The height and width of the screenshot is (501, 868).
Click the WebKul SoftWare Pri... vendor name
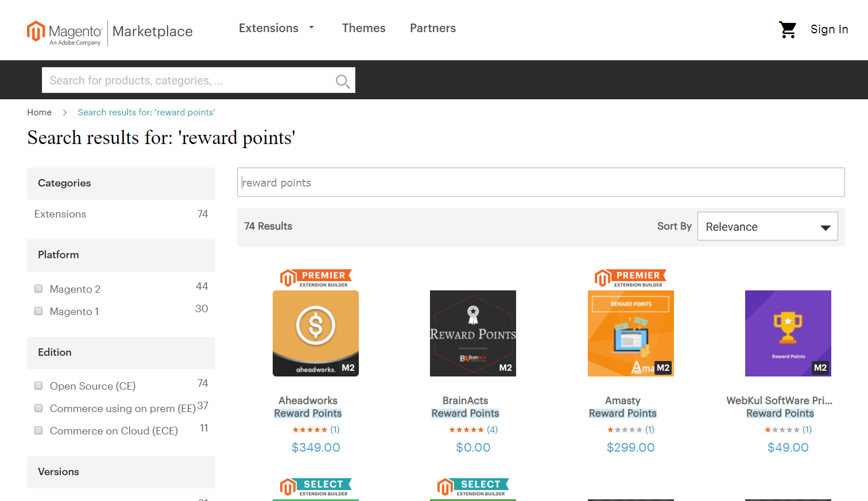pos(780,401)
